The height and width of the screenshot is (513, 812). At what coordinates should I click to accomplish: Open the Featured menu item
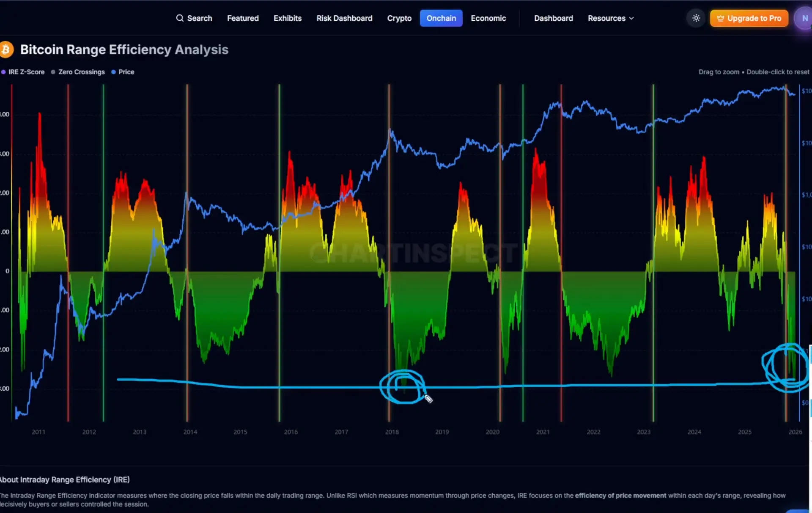click(243, 18)
